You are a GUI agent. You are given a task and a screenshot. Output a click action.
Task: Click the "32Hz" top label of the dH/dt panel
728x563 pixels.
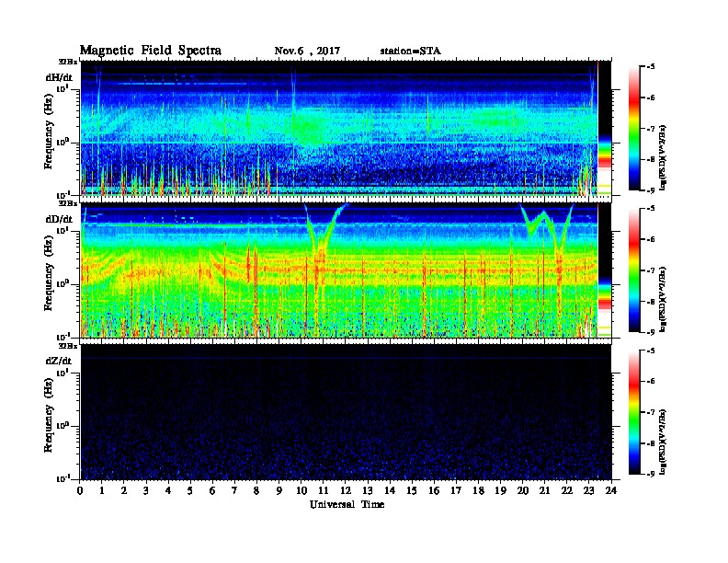point(68,62)
